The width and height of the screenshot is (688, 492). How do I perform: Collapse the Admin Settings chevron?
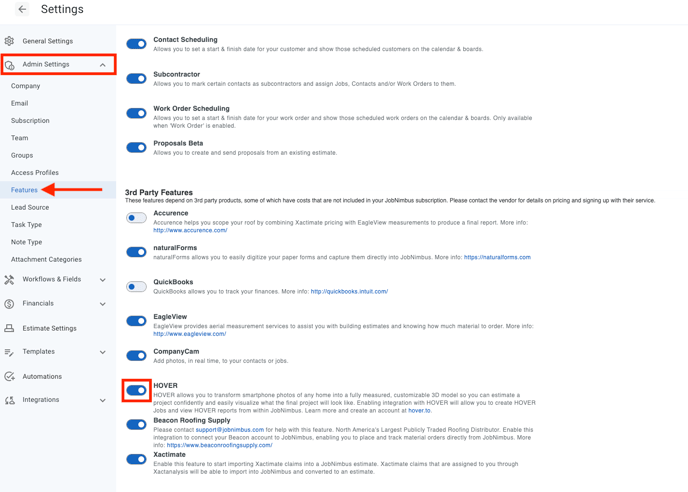pyautogui.click(x=103, y=65)
